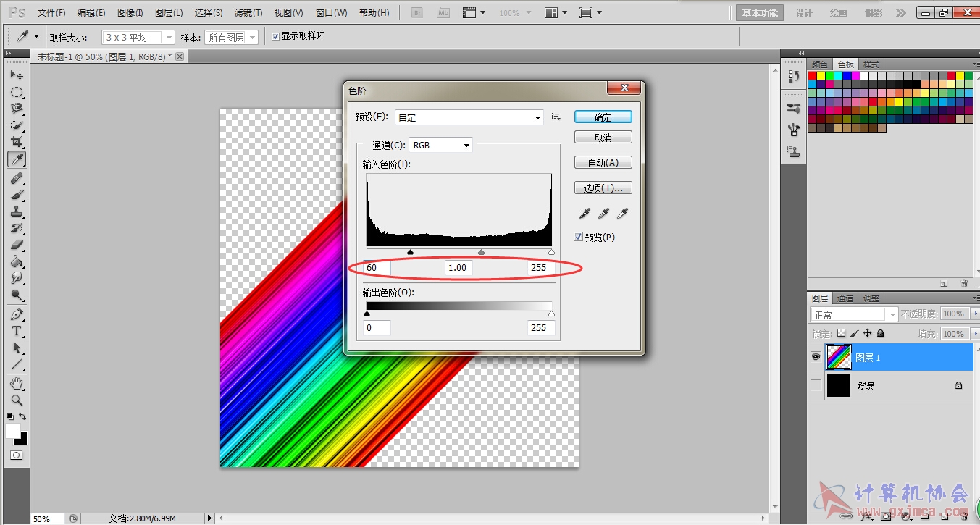The image size is (980, 525).
Task: Open the screen mode dropdown
Action: (x=592, y=13)
